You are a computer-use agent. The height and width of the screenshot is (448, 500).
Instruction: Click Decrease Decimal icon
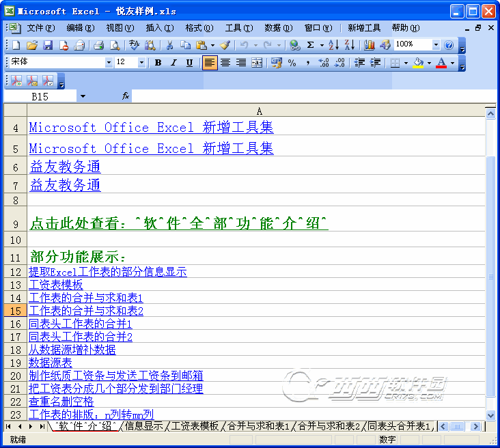[339, 63]
